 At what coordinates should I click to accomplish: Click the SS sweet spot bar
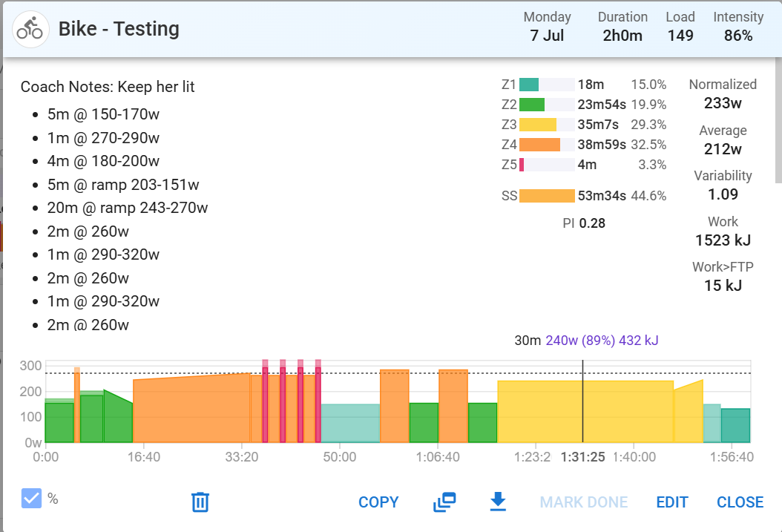[x=547, y=196]
